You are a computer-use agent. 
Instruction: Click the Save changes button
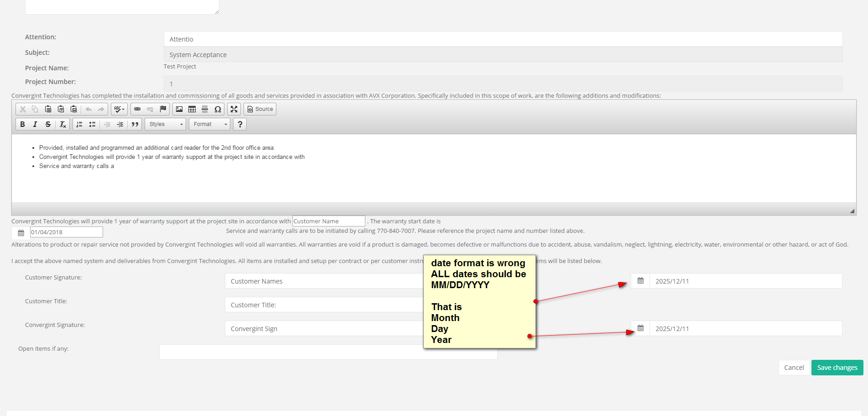click(x=837, y=368)
